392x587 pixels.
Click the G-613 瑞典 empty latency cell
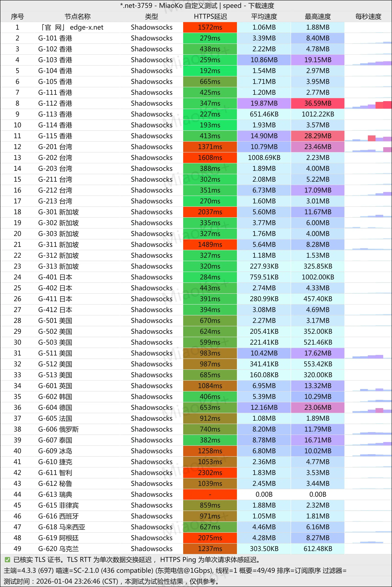tap(210, 494)
